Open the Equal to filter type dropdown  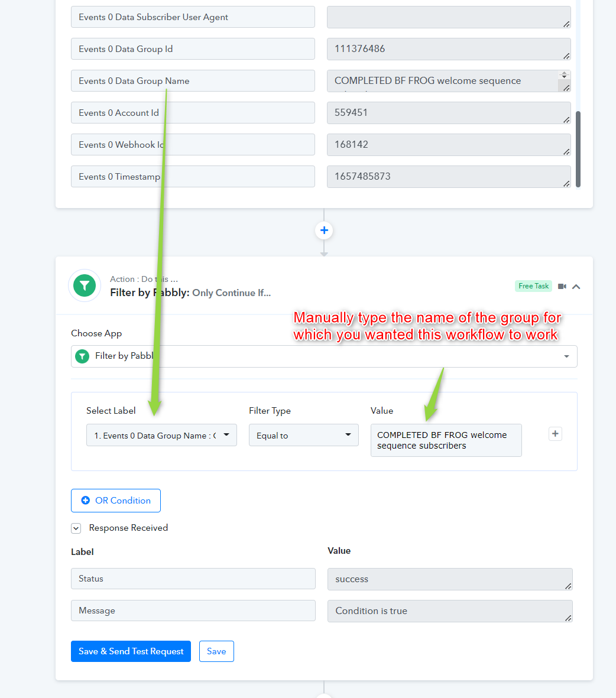point(303,435)
